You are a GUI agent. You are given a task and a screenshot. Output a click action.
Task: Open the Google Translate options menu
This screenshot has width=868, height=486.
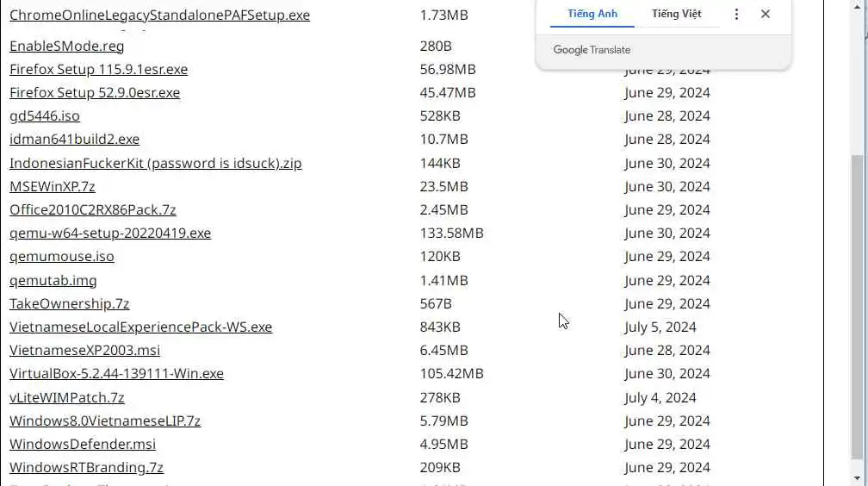tap(736, 14)
